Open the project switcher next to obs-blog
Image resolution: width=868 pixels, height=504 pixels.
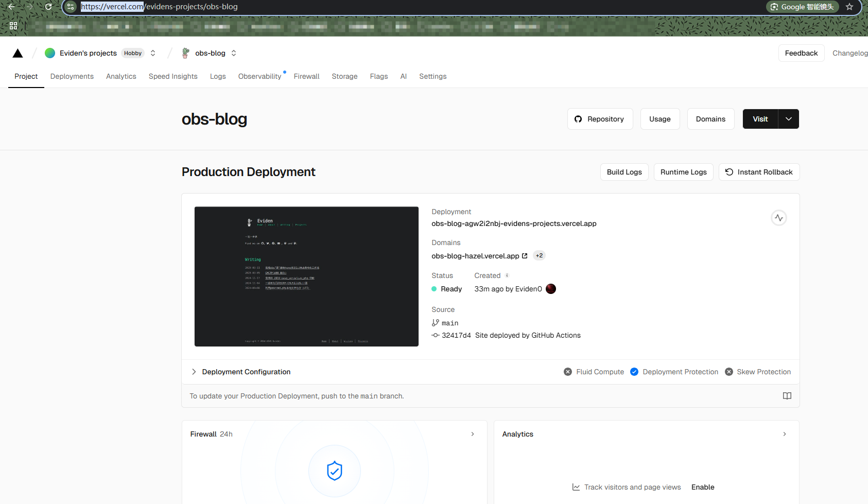[234, 53]
